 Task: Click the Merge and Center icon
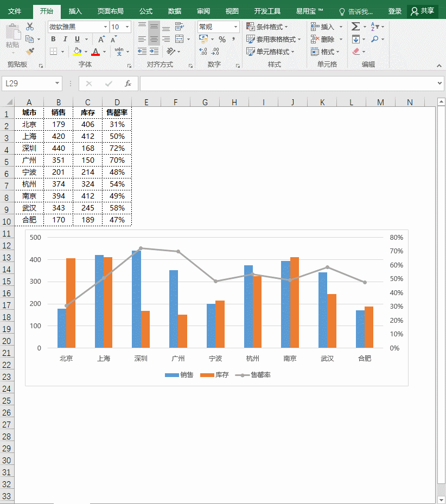180,39
